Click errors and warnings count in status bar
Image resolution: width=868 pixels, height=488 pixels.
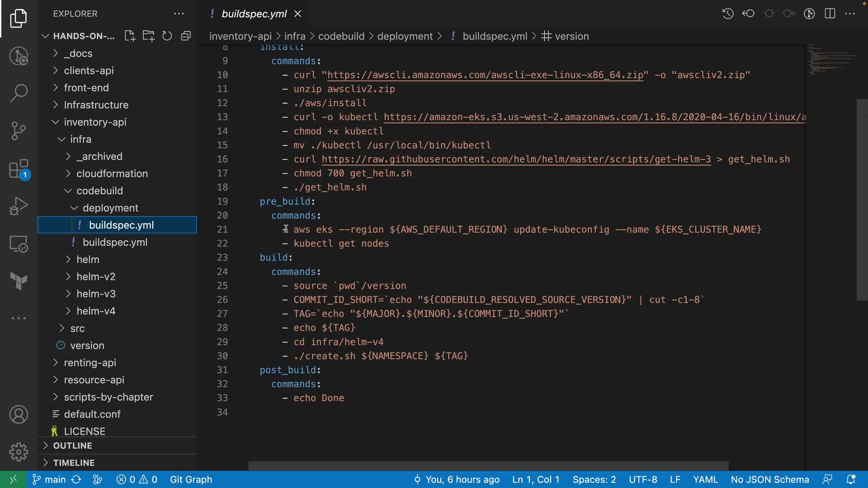tap(137, 479)
